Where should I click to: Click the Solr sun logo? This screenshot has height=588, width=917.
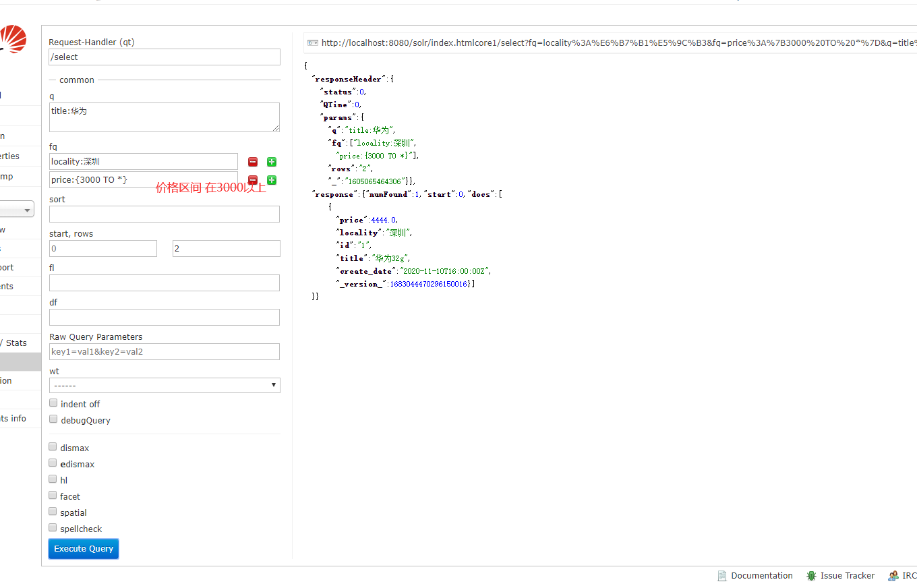[x=13, y=39]
